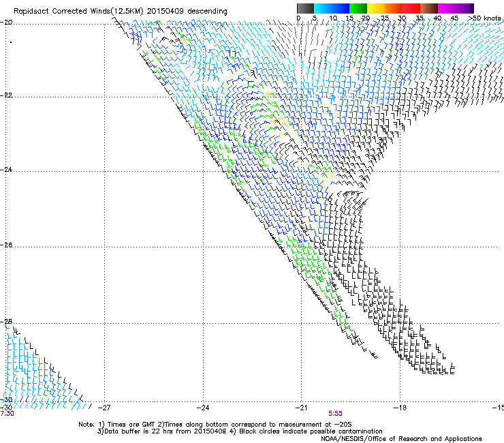Click the 'Note: 1) Times are GMT' footnote line
The image size is (504, 443).
[215, 425]
